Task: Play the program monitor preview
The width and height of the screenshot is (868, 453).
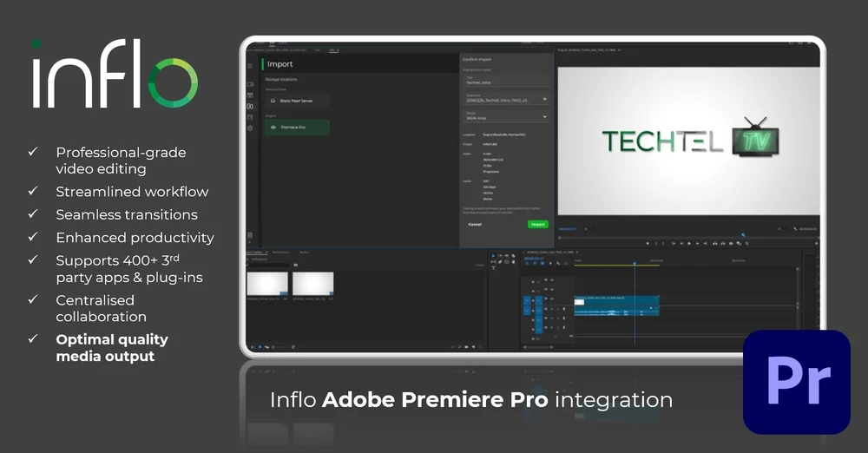Action: click(x=689, y=243)
